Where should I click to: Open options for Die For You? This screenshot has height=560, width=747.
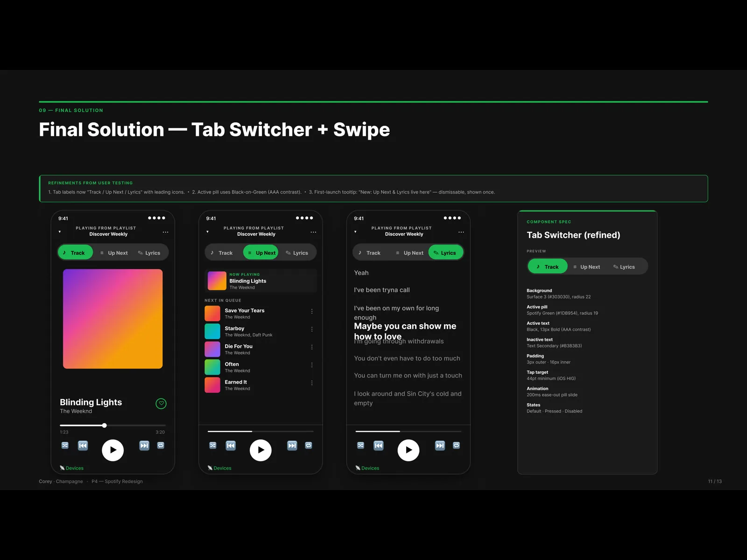[x=312, y=347]
